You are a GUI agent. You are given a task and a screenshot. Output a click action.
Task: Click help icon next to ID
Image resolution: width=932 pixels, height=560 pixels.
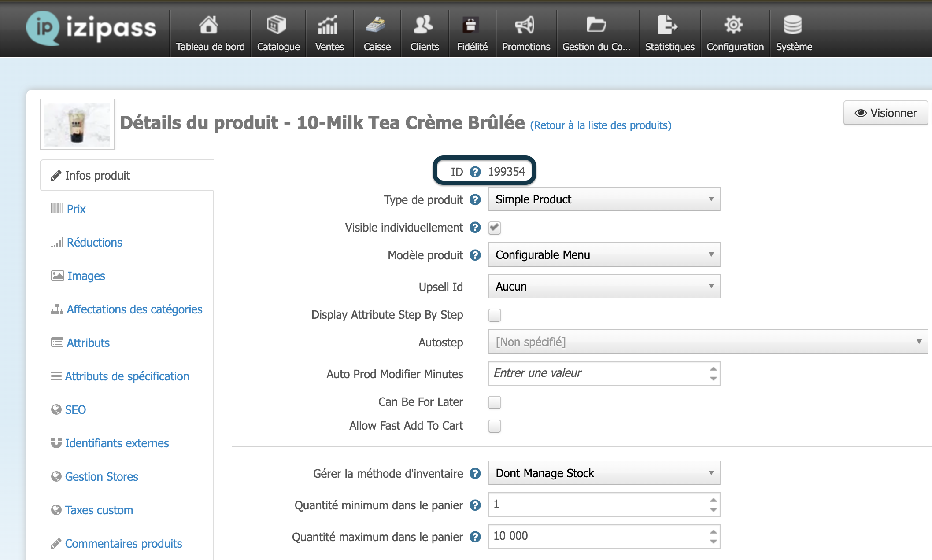click(475, 172)
